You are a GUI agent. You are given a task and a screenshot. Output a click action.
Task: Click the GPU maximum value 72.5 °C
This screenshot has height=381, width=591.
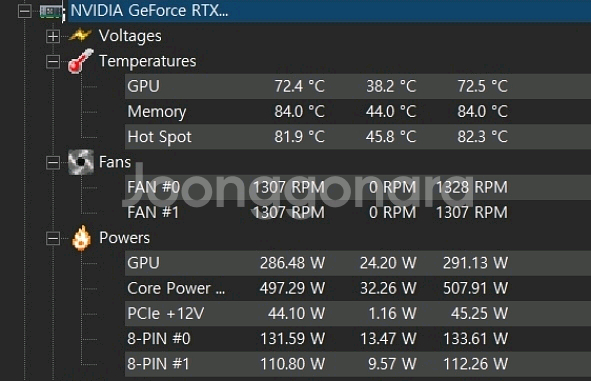tap(482, 86)
